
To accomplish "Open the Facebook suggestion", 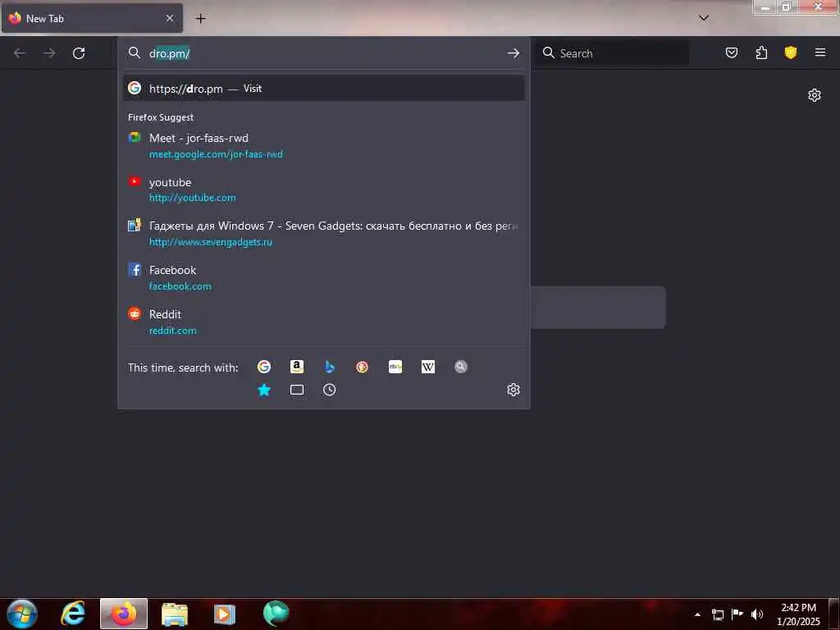I will tap(323, 277).
